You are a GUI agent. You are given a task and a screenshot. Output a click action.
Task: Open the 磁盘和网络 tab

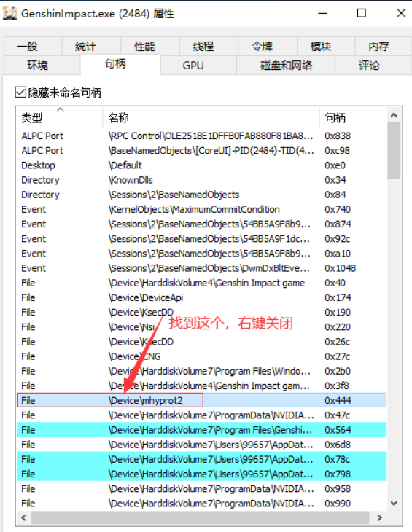click(286, 65)
